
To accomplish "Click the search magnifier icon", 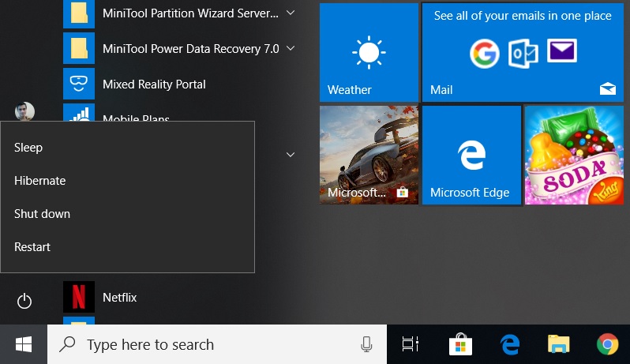I will tap(67, 344).
